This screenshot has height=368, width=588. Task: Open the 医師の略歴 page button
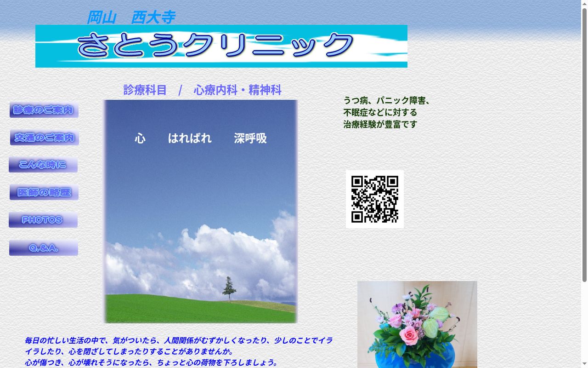44,192
